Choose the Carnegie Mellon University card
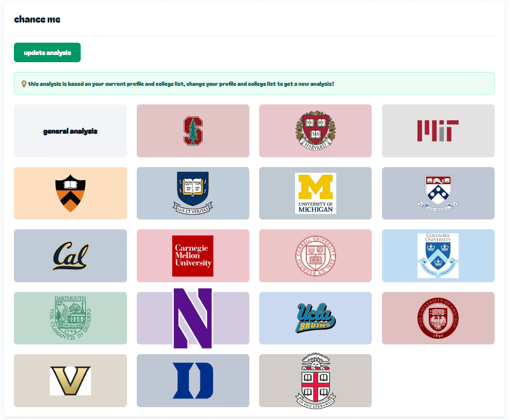The width and height of the screenshot is (509, 420). [193, 256]
